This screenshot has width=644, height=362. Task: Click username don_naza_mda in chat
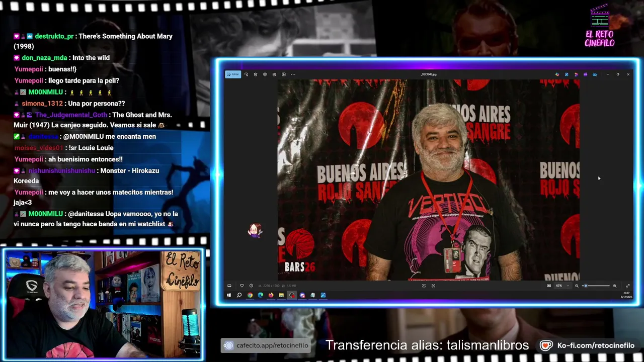click(44, 58)
